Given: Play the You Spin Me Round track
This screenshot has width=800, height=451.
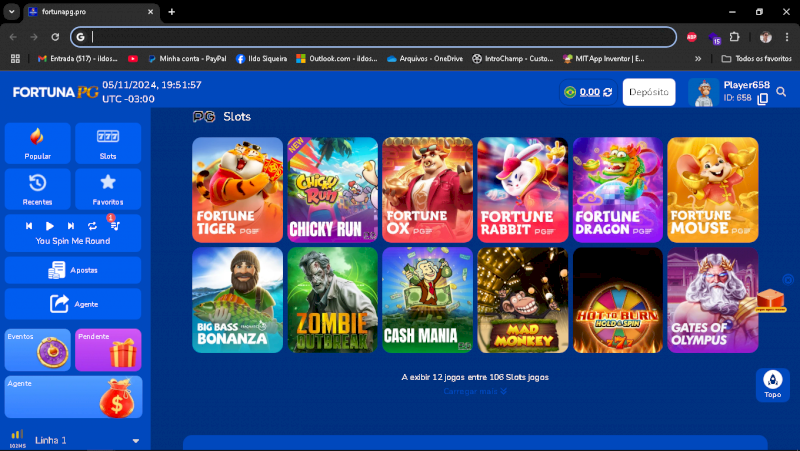Looking at the screenshot, I should coord(50,226).
